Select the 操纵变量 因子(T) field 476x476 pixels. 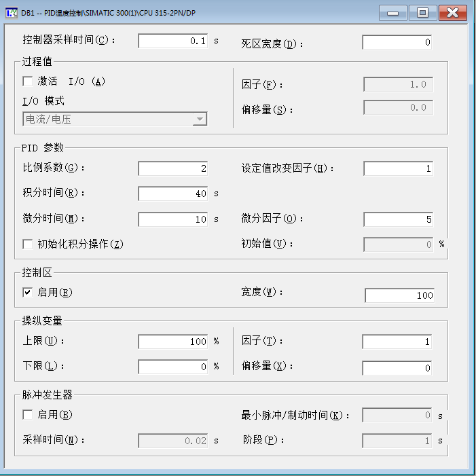[397, 342]
